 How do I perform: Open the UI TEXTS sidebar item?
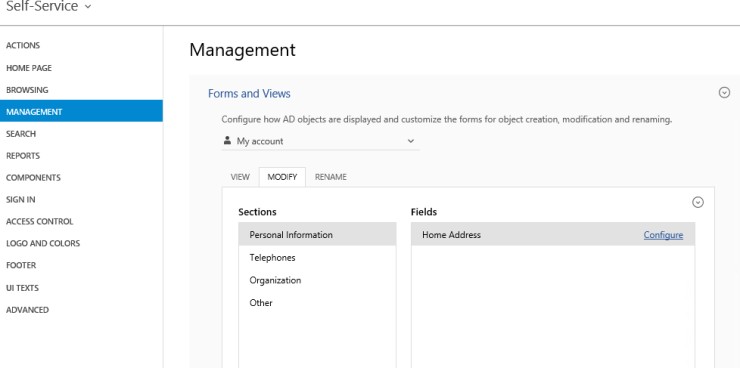click(22, 288)
